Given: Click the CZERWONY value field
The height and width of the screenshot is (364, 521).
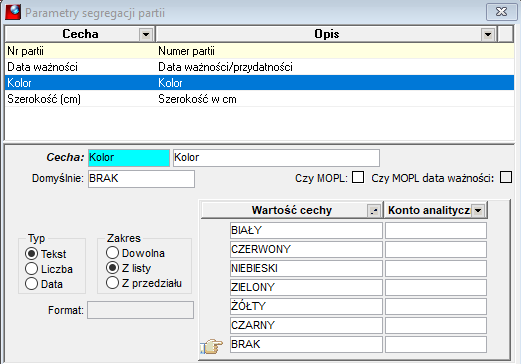Looking at the screenshot, I should point(306,249).
